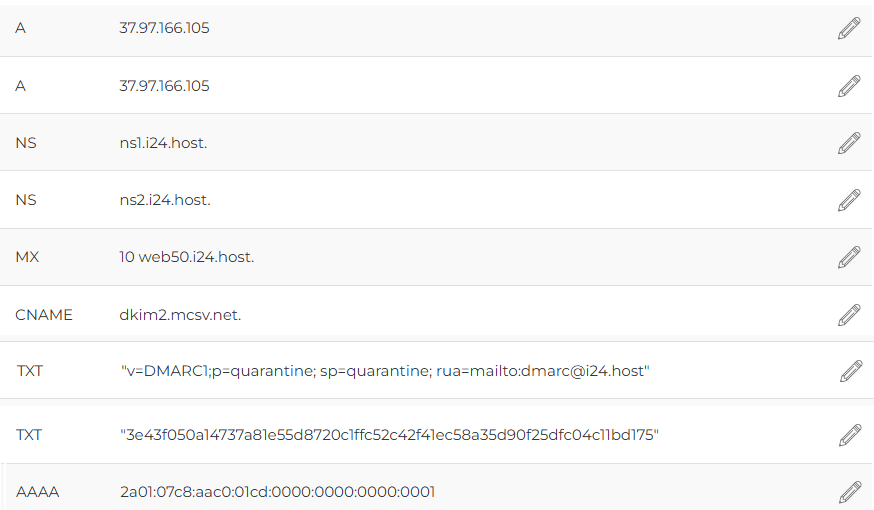Edit the DMARC TXT record
874x510 pixels.
(x=851, y=371)
